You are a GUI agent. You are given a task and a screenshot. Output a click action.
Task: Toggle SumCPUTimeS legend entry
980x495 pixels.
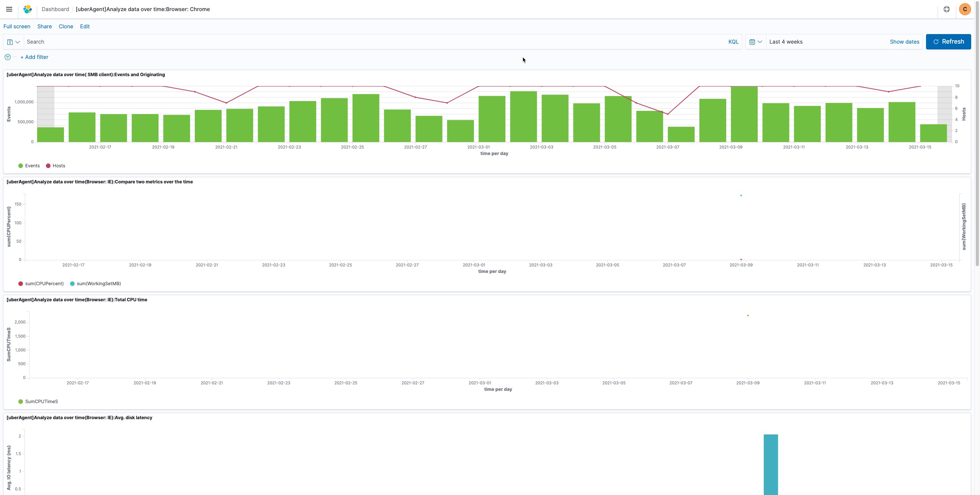point(41,402)
